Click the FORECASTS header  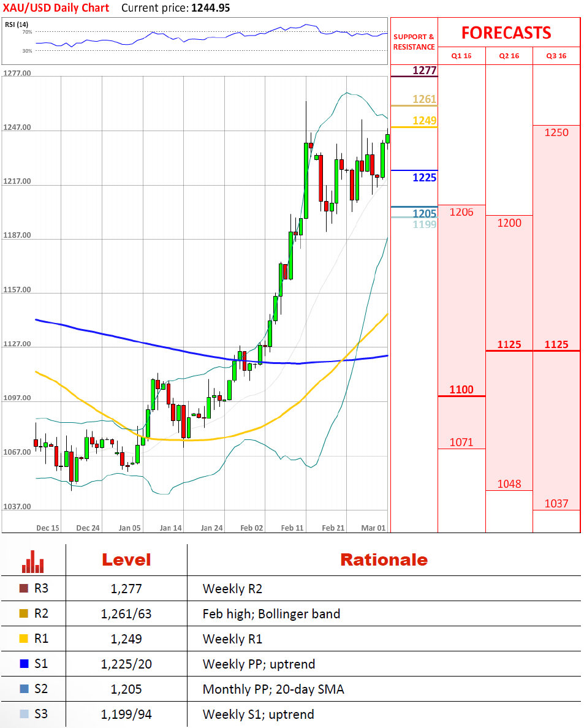click(x=506, y=33)
